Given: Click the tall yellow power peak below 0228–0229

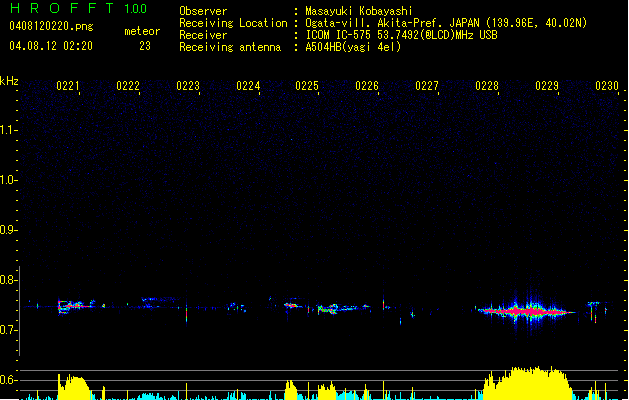Looking at the screenshot, I should pyautogui.click(x=528, y=383).
